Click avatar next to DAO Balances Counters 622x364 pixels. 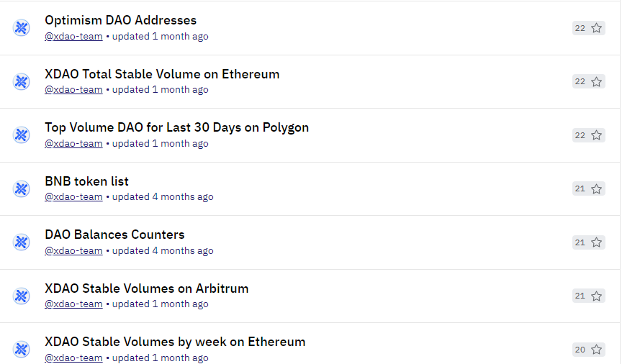22,242
